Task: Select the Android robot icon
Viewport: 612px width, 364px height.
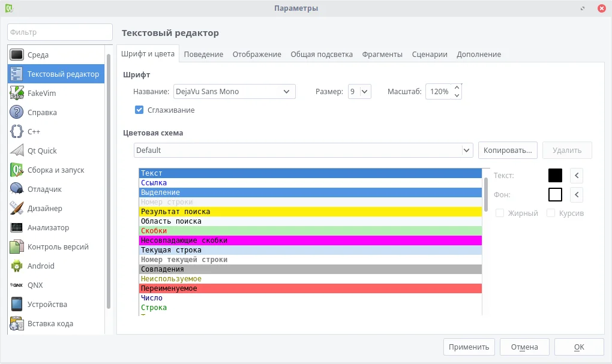Action: 17,266
